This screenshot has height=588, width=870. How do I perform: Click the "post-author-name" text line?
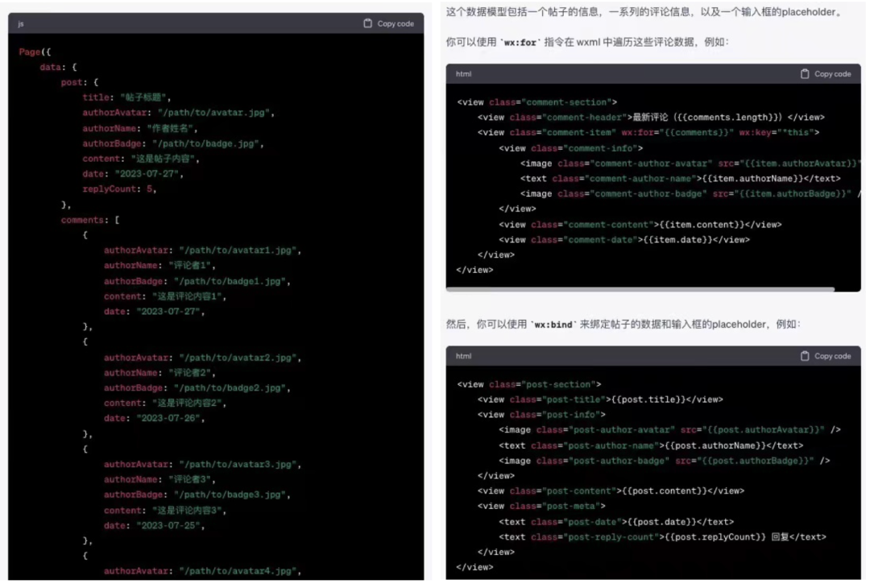(x=652, y=445)
